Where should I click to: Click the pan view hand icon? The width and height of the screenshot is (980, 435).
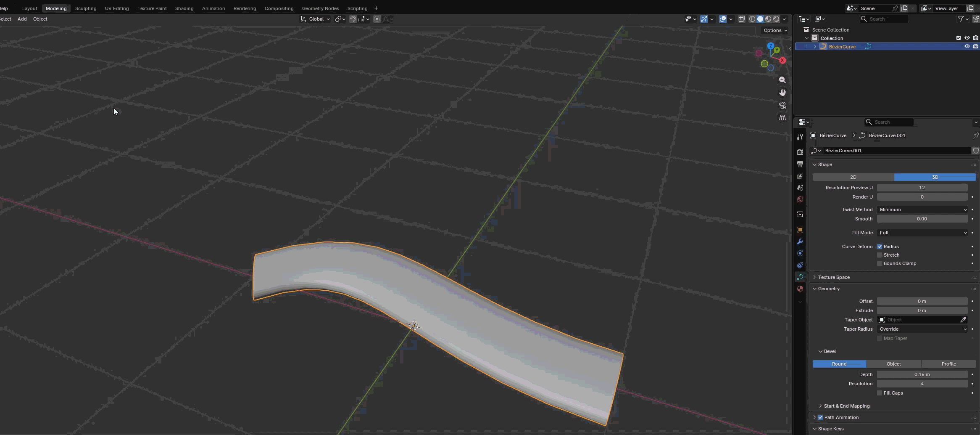point(782,93)
